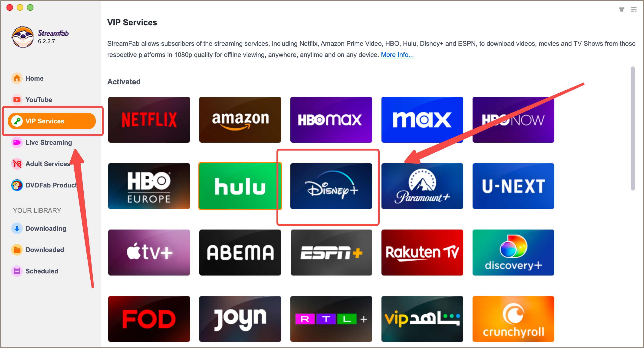The width and height of the screenshot is (644, 348).
Task: Open the ABEMA service tile
Action: (x=240, y=253)
